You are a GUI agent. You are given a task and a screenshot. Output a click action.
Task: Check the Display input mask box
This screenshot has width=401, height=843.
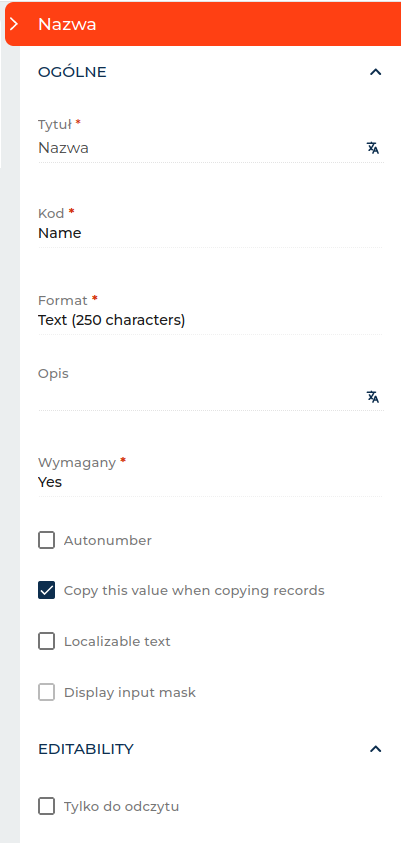[x=47, y=692]
